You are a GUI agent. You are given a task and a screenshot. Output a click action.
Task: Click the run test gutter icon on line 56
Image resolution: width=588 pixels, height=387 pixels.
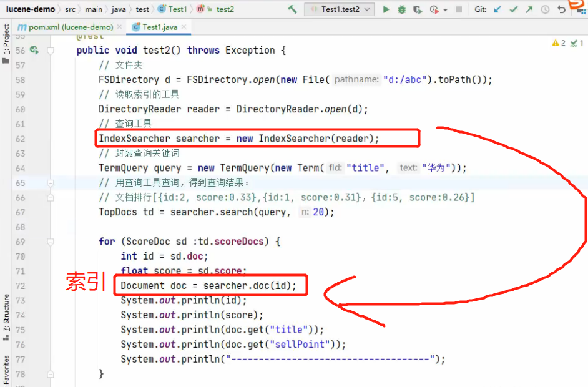click(x=34, y=50)
